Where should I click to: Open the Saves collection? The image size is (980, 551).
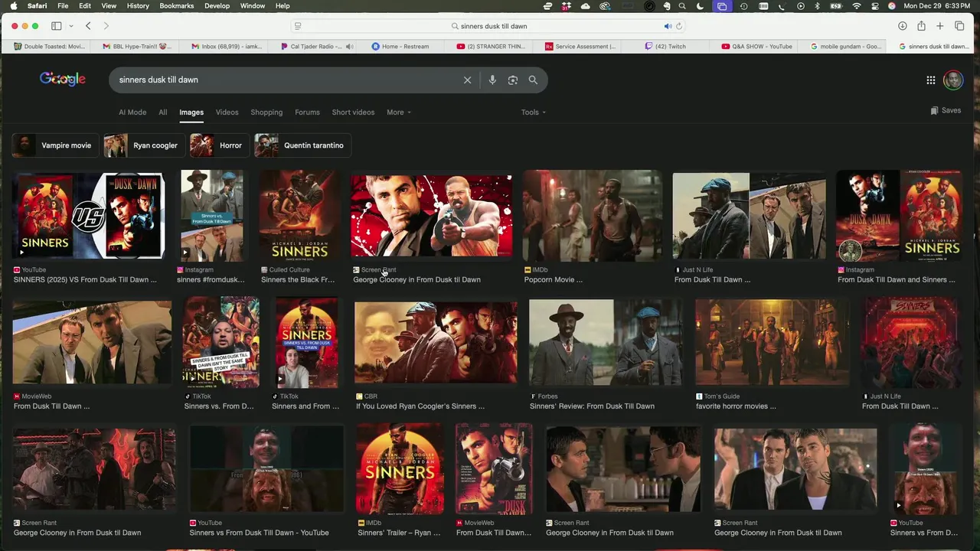(x=946, y=110)
